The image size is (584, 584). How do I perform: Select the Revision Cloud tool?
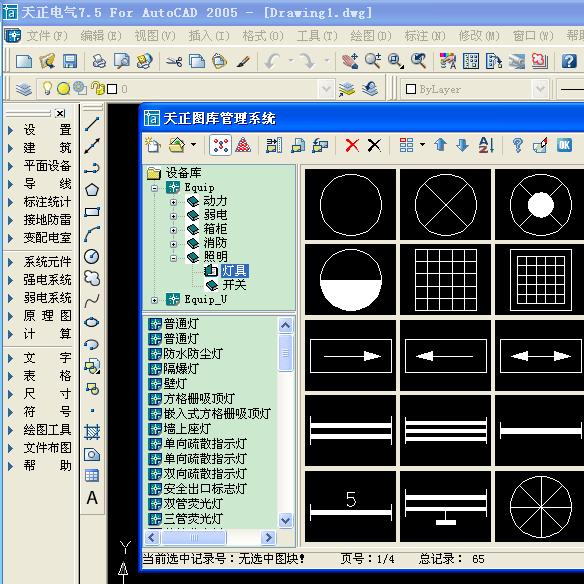coord(92,278)
